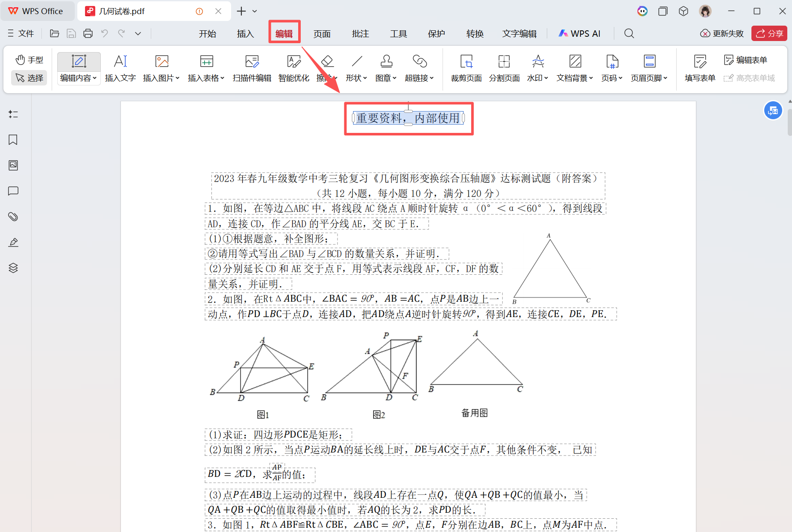Image resolution: width=792 pixels, height=532 pixels.
Task: Click the 更新失败 status link
Action: point(722,33)
